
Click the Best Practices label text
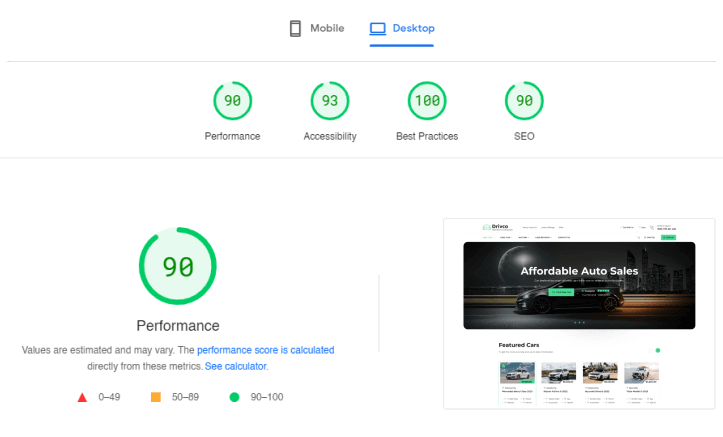point(427,136)
